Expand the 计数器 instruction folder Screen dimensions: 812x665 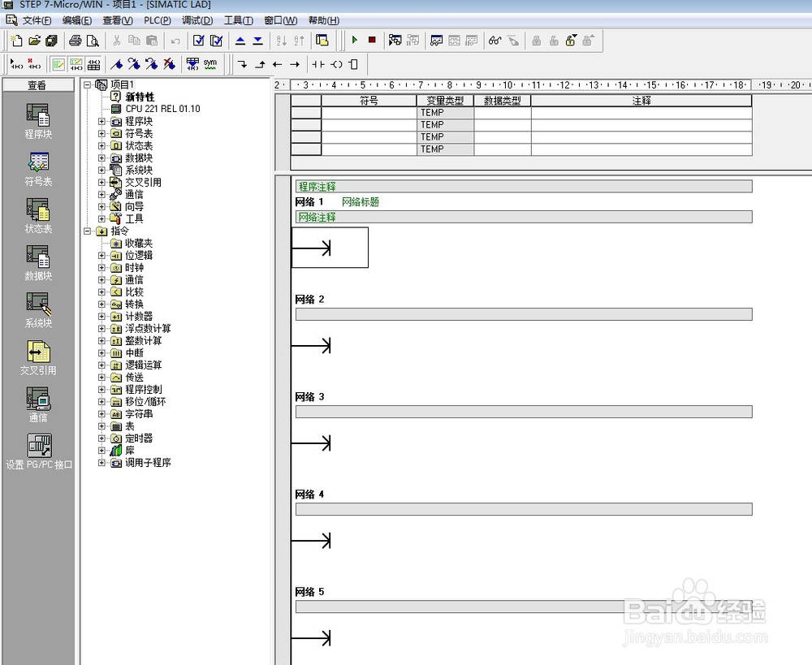tap(102, 317)
